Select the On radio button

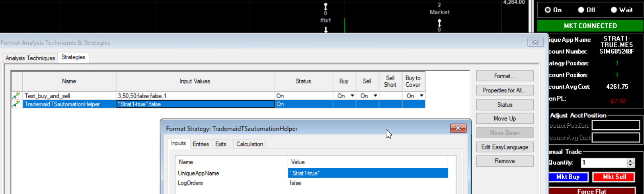[548, 10]
